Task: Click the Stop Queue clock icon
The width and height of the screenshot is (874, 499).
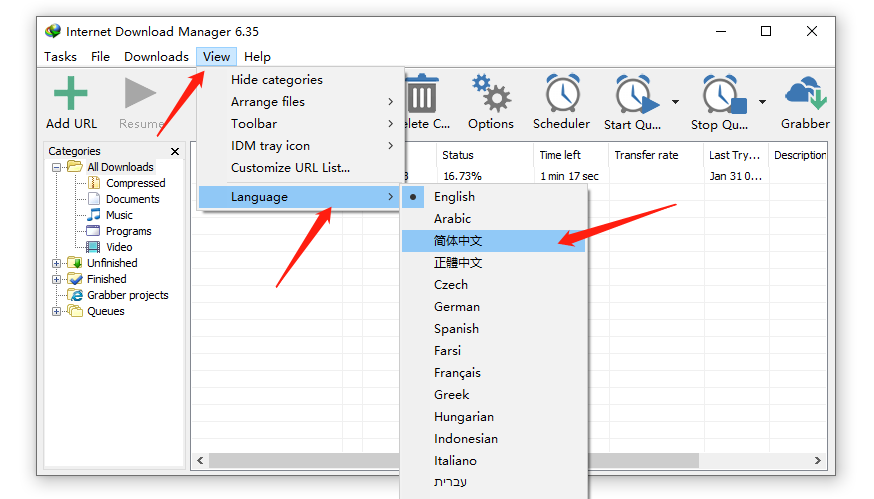Action: tap(724, 94)
